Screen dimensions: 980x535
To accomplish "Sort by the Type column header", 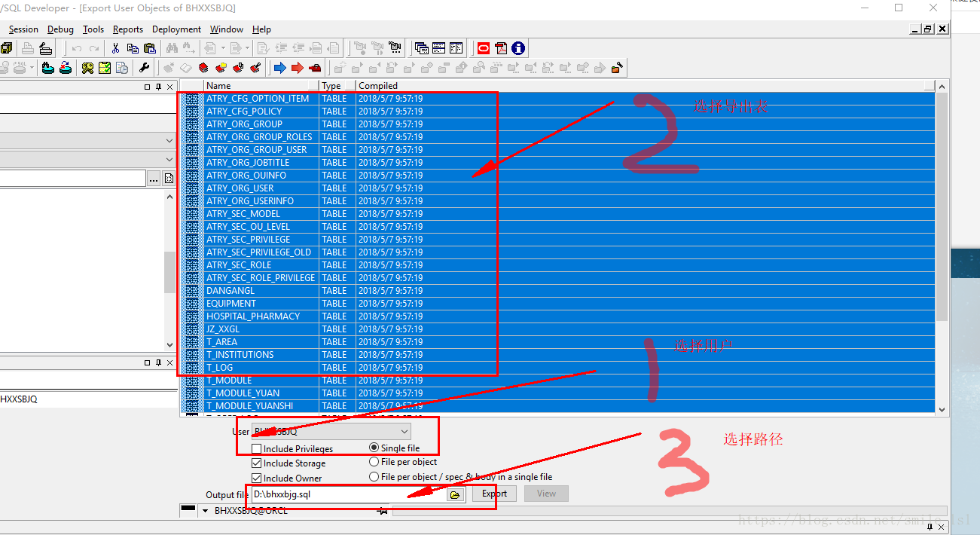I will pyautogui.click(x=337, y=86).
